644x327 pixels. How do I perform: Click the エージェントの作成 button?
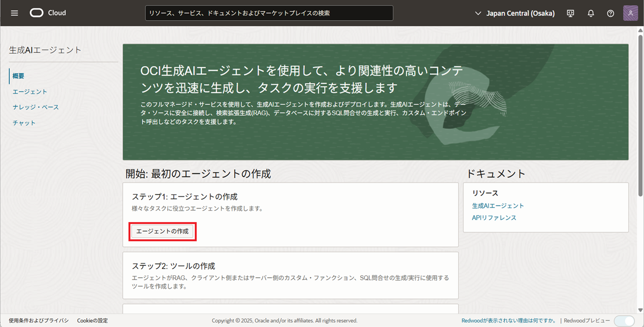pos(162,231)
